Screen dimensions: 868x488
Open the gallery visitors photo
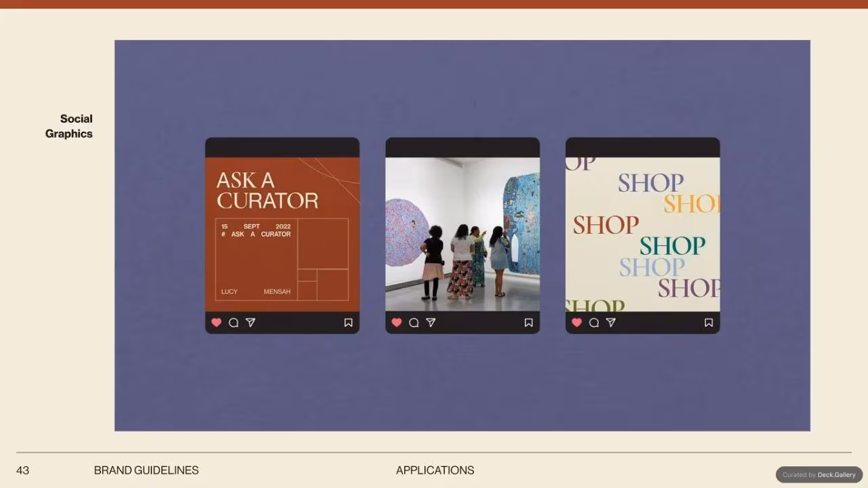click(x=462, y=235)
